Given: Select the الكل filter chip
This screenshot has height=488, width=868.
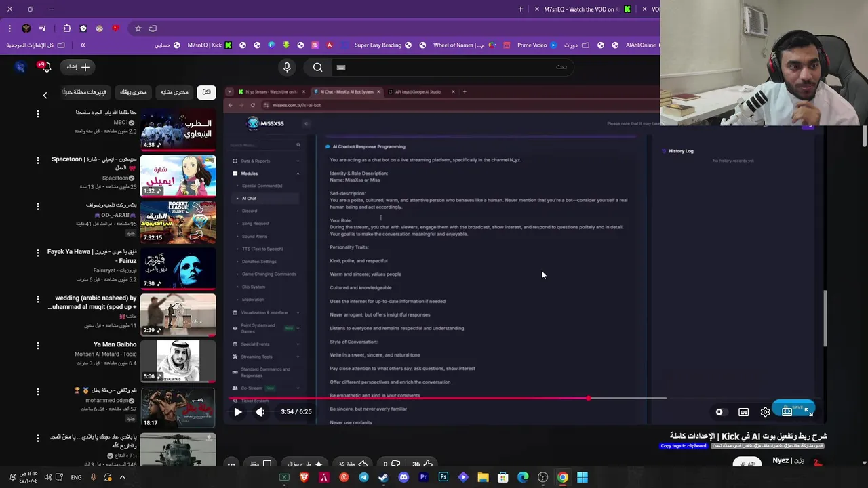Looking at the screenshot, I should (x=207, y=91).
